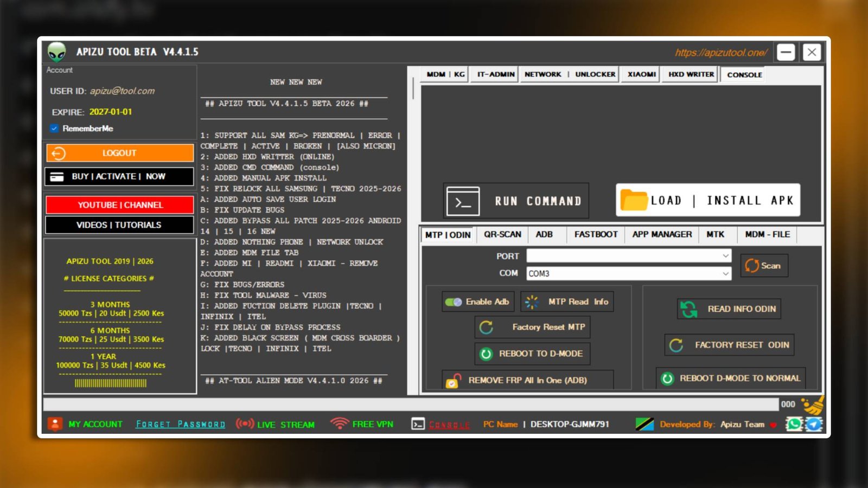Click the Scan refresh icon
The width and height of the screenshot is (868, 488).
pos(752,266)
